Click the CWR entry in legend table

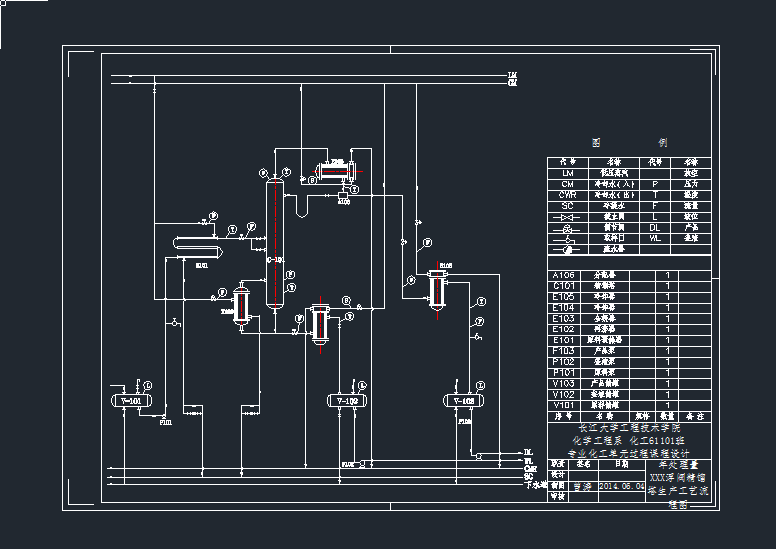point(567,195)
